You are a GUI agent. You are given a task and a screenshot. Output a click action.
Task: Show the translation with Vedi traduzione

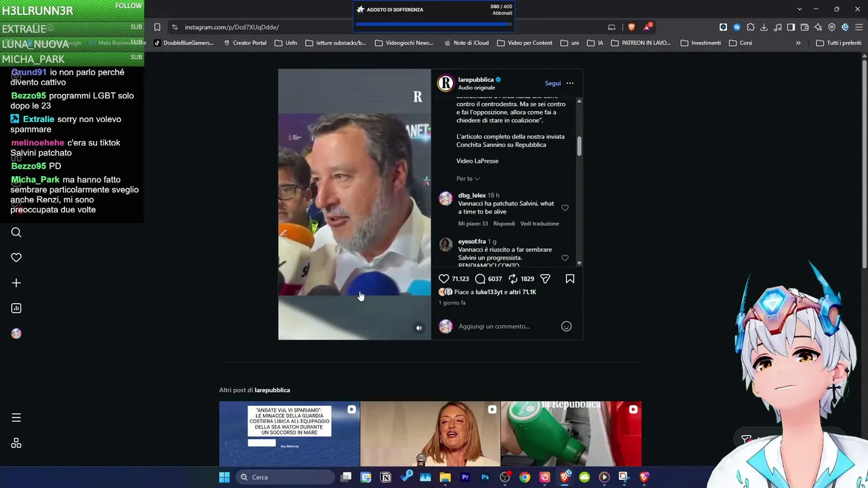pos(540,224)
